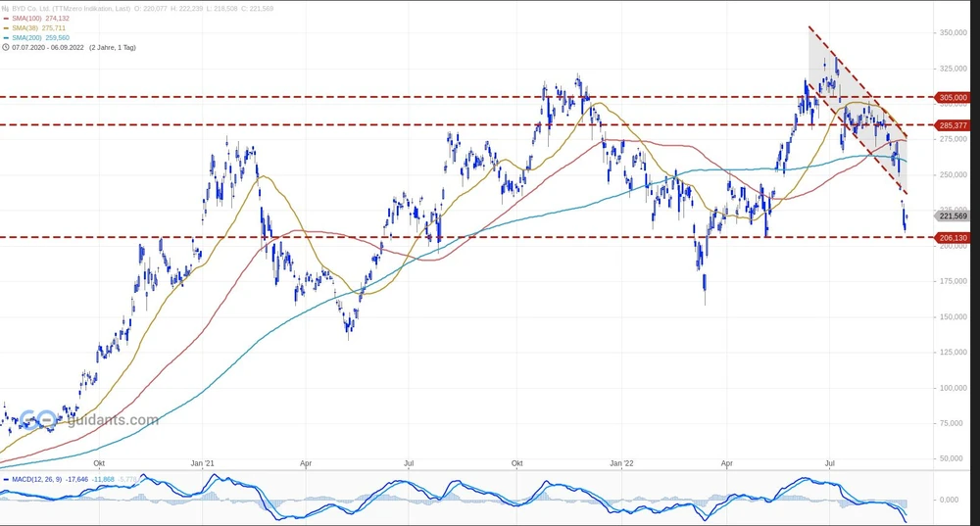Click the current price label 221,569
The height and width of the screenshot is (526, 980).
953,215
